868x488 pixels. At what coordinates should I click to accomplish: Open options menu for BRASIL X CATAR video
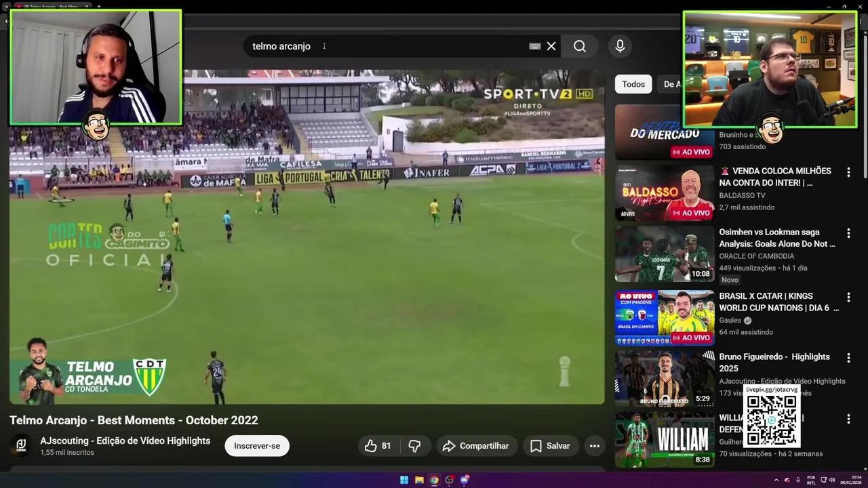848,297
